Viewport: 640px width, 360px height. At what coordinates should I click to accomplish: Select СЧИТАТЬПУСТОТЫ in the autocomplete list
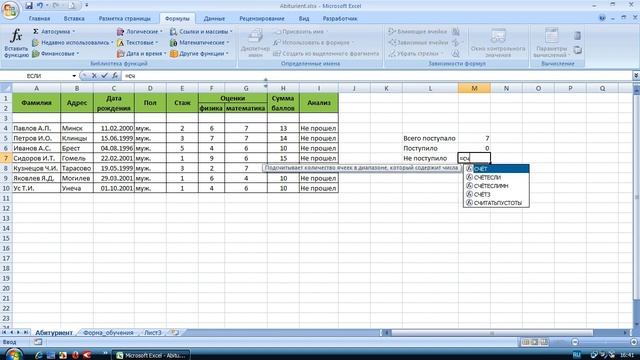496,203
